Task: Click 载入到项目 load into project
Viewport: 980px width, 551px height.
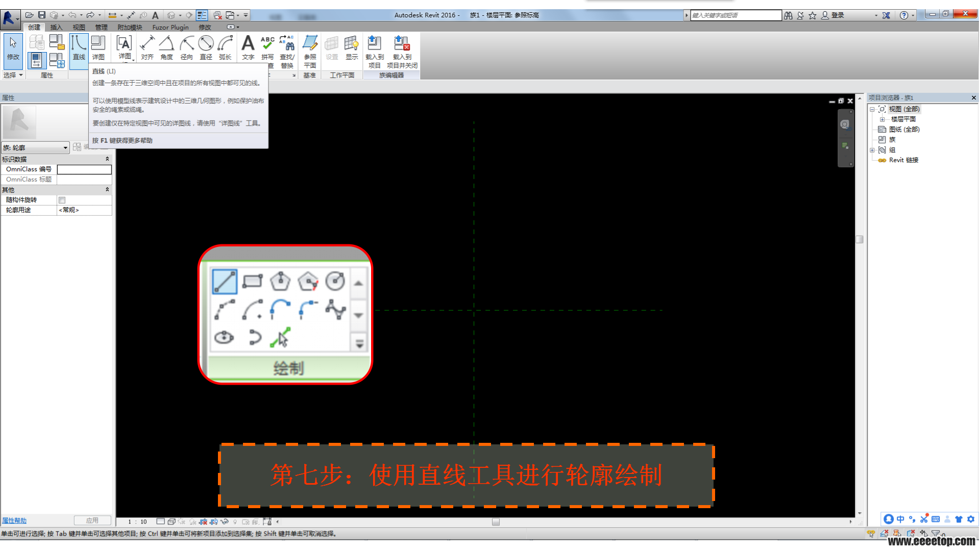Action: 374,51
